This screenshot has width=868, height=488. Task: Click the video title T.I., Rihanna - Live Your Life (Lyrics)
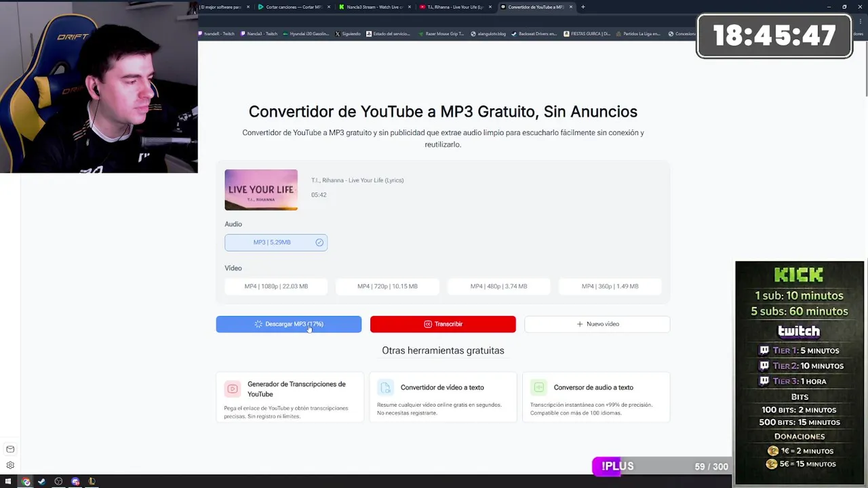357,180
